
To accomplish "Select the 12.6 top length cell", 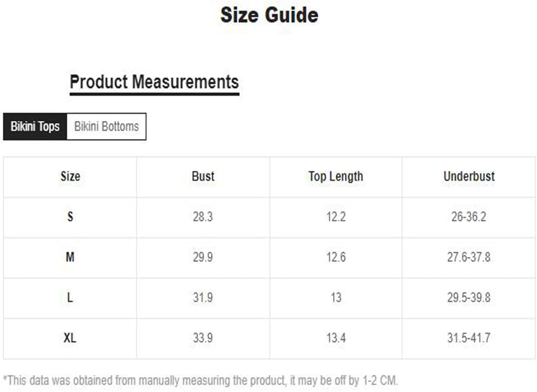I will click(x=336, y=257).
